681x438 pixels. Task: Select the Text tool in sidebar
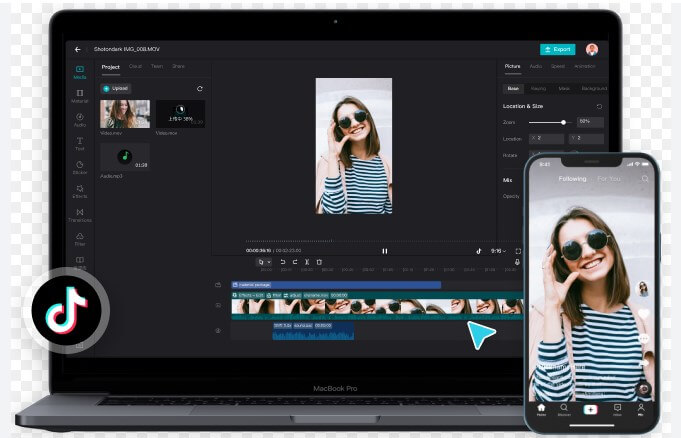pyautogui.click(x=80, y=143)
